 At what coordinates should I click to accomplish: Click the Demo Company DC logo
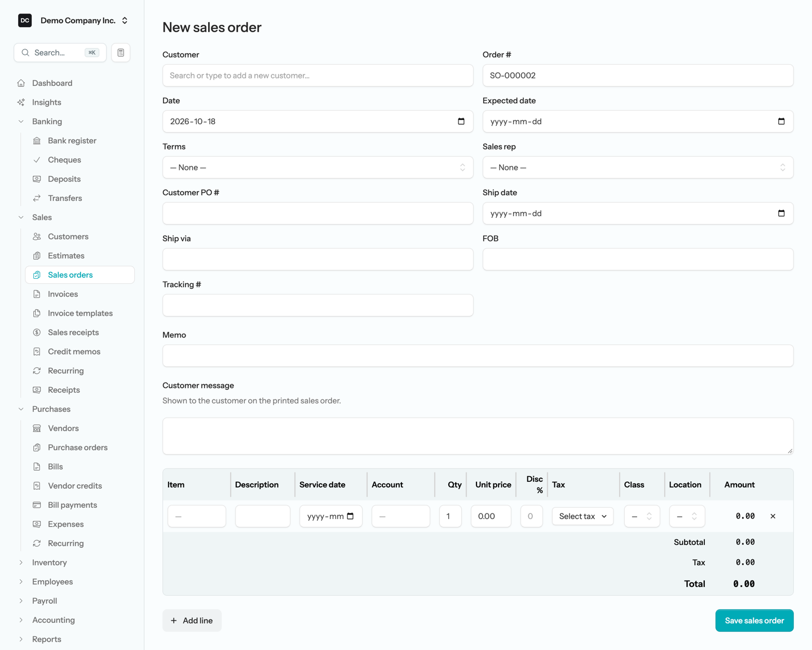coord(25,20)
